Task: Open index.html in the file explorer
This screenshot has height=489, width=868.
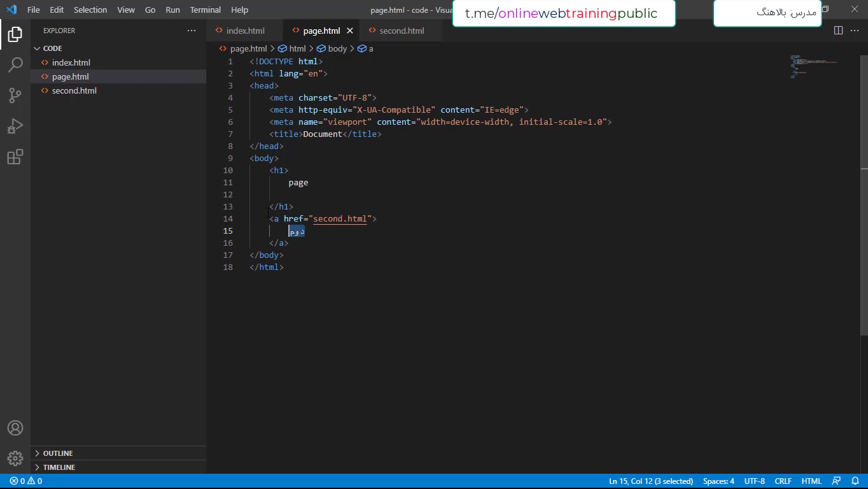Action: coord(71,62)
